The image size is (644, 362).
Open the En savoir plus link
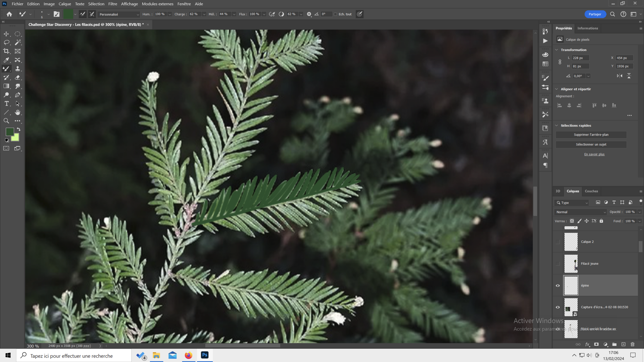[594, 154]
